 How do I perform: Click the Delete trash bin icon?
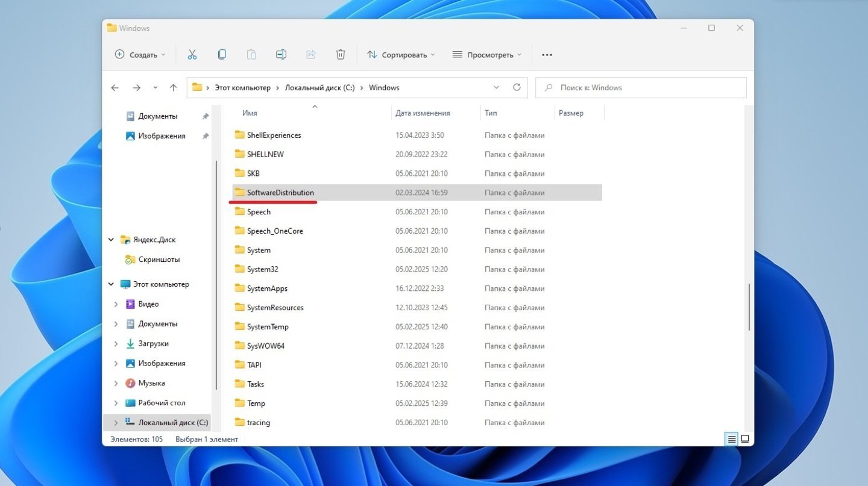point(341,55)
